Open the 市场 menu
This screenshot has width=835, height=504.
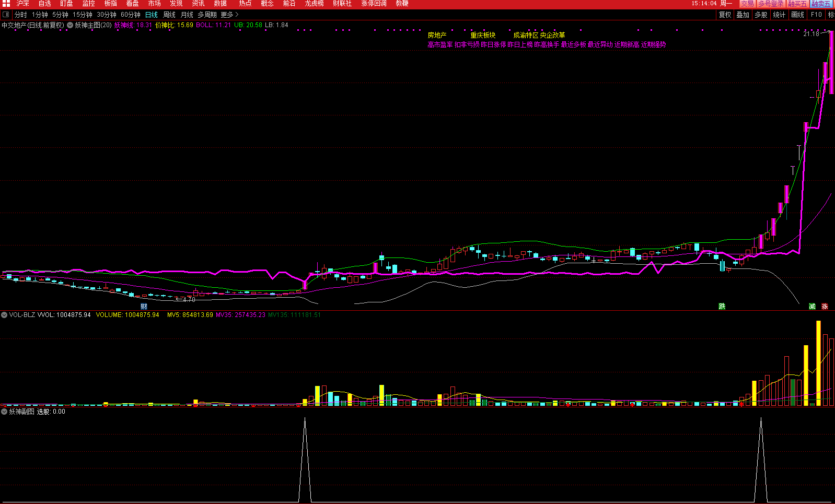[x=155, y=4]
